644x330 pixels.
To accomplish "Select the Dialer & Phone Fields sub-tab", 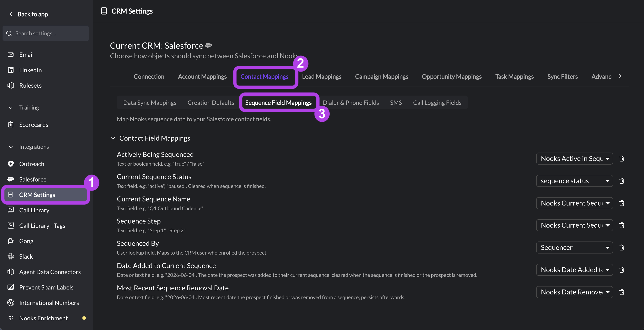I will tap(351, 103).
